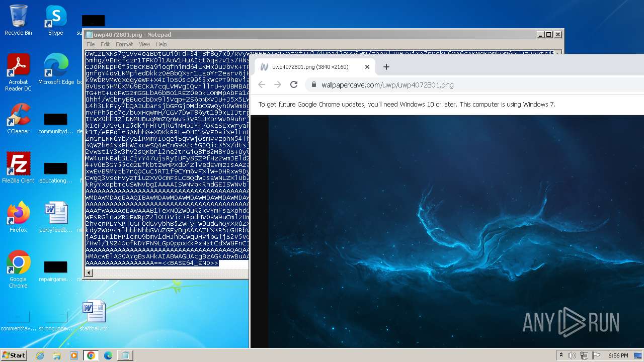Switch to Notepad via taskbar
The height and width of the screenshot is (362, 644).
125,355
